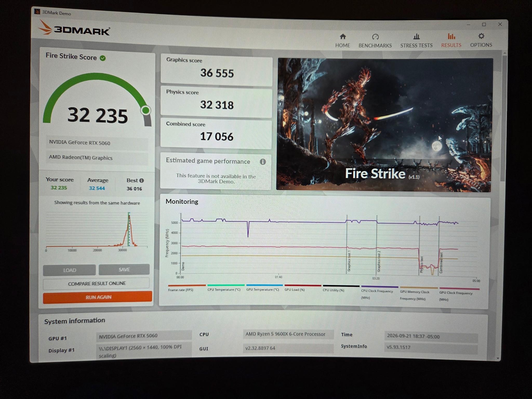The width and height of the screenshot is (532, 399).
Task: Toggle the GPU Temperature legend
Action: (264, 288)
